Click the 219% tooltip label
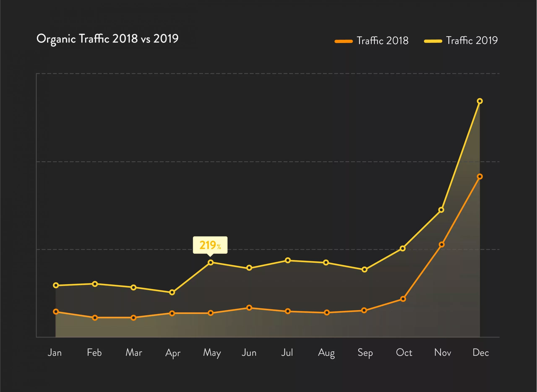Screen dimensions: 537x392 (x=210, y=245)
